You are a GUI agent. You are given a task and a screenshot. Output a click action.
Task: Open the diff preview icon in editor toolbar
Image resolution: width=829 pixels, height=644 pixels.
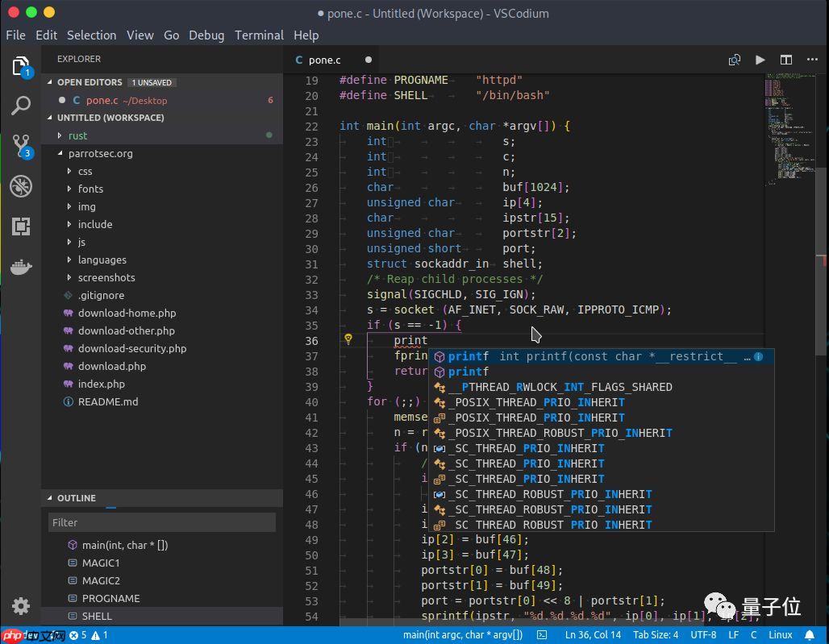(x=735, y=60)
